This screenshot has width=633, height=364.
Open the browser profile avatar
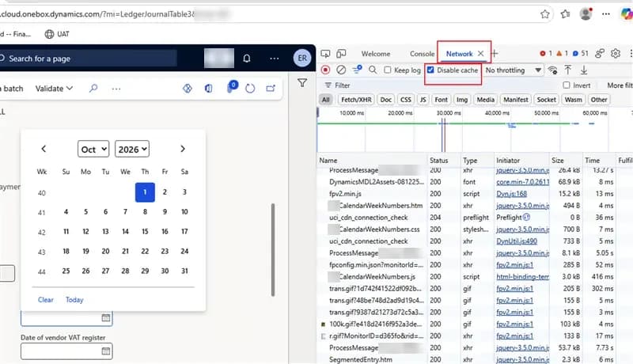click(586, 14)
